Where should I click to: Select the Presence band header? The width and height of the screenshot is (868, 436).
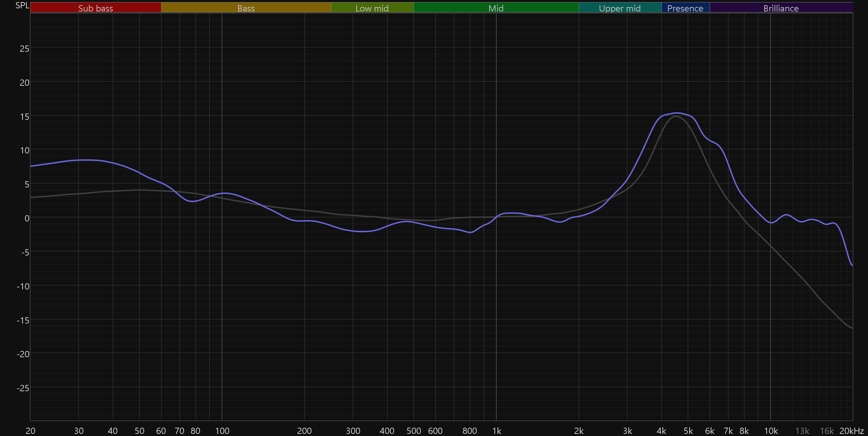685,8
